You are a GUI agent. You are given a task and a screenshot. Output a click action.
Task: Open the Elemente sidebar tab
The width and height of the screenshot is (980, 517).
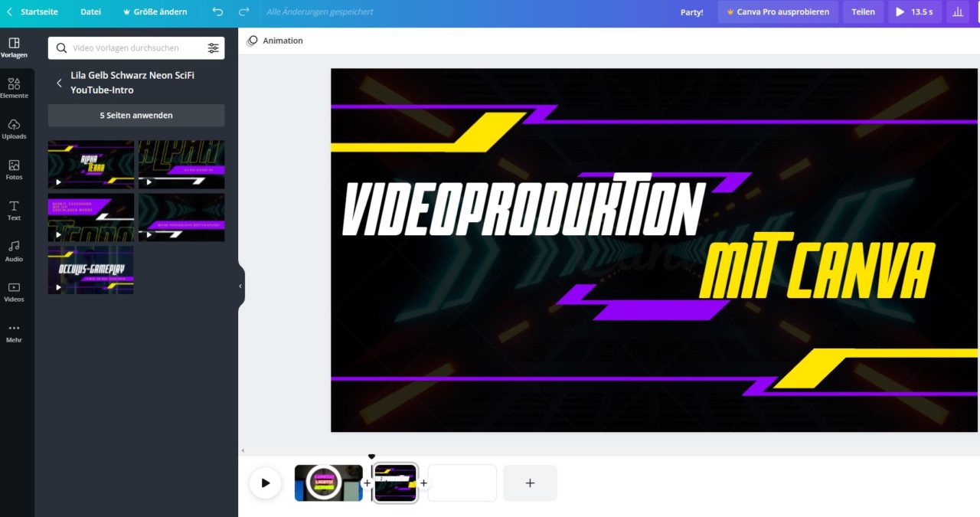click(14, 88)
